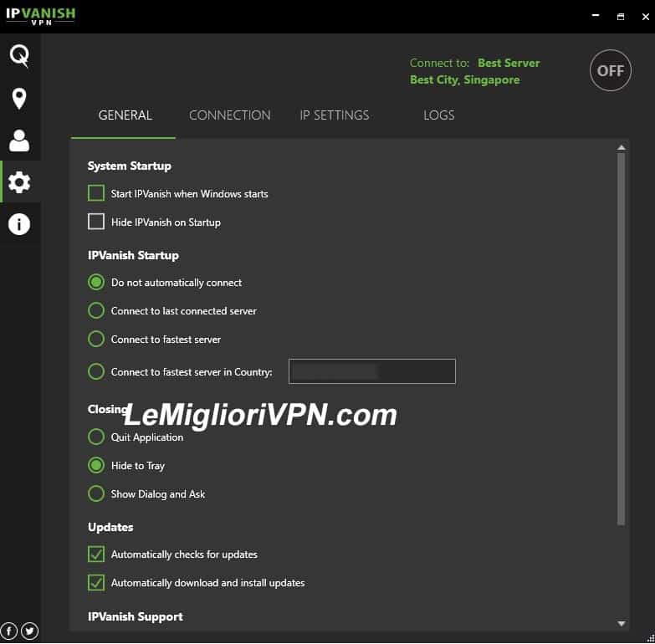
Task: Close the IPVanish window
Action: pyautogui.click(x=646, y=17)
